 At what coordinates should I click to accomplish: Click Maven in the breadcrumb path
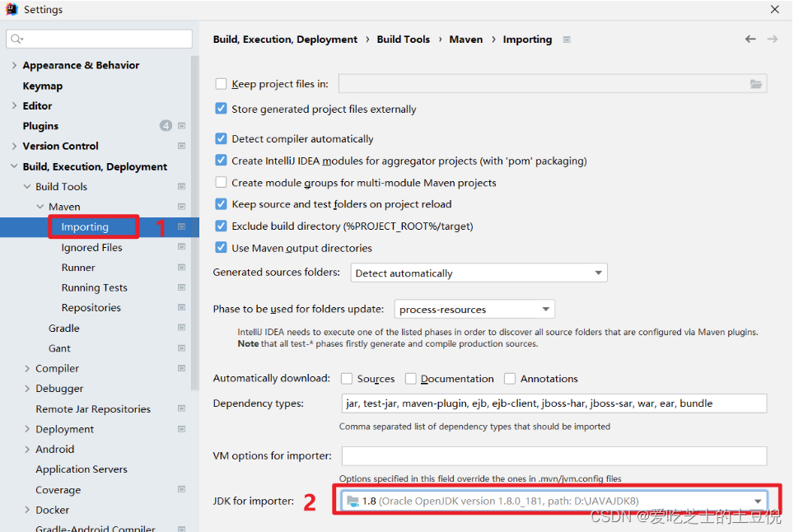466,40
